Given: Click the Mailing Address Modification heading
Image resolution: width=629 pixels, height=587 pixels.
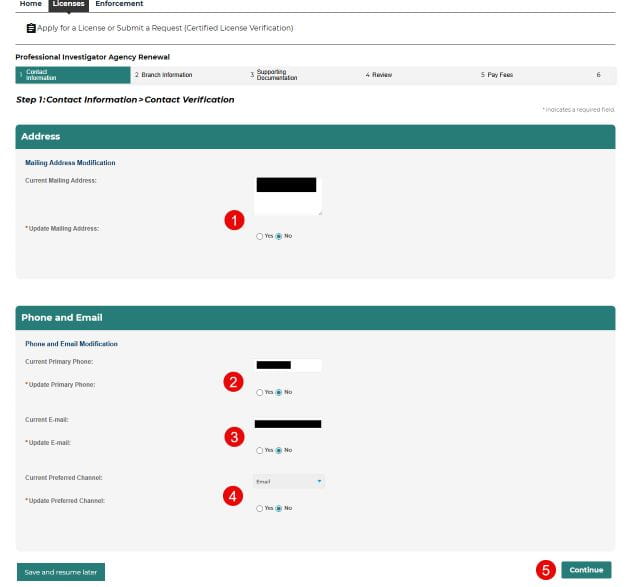Looking at the screenshot, I should pos(70,163).
